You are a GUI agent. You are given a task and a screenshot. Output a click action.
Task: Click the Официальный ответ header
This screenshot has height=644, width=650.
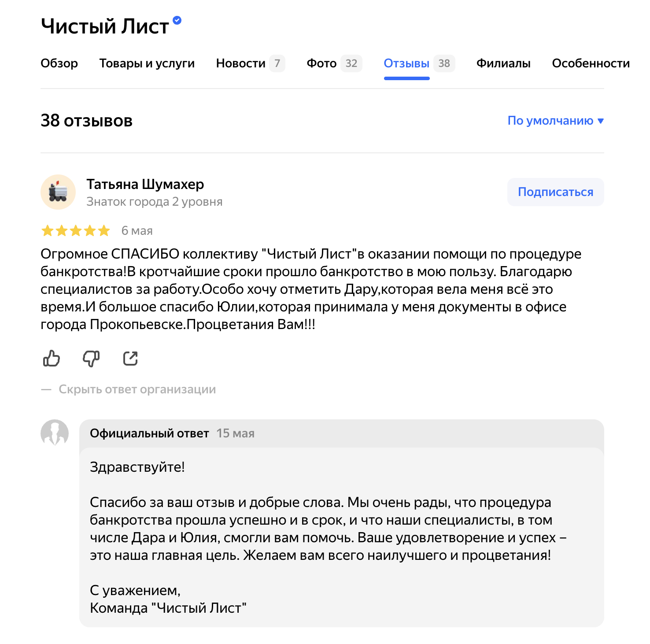pyautogui.click(x=149, y=433)
